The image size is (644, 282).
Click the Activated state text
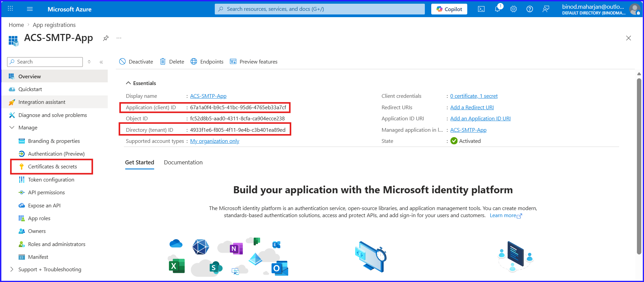click(x=470, y=141)
